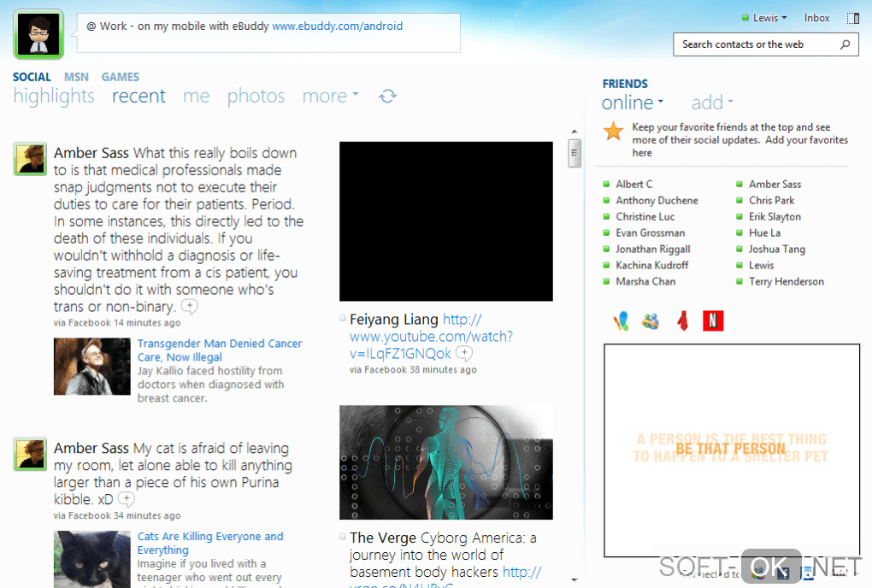This screenshot has width=872, height=588.
Task: Switch to recent view
Action: [138, 96]
